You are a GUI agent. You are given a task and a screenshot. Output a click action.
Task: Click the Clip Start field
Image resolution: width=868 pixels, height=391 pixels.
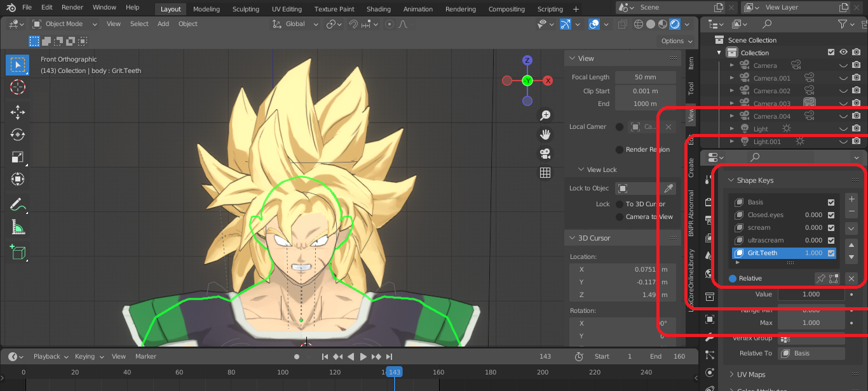tap(644, 91)
